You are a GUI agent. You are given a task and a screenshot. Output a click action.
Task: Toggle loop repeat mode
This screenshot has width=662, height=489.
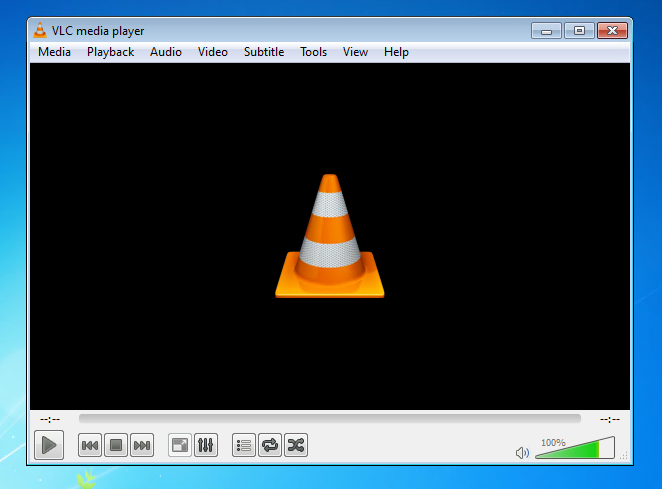pyautogui.click(x=270, y=445)
